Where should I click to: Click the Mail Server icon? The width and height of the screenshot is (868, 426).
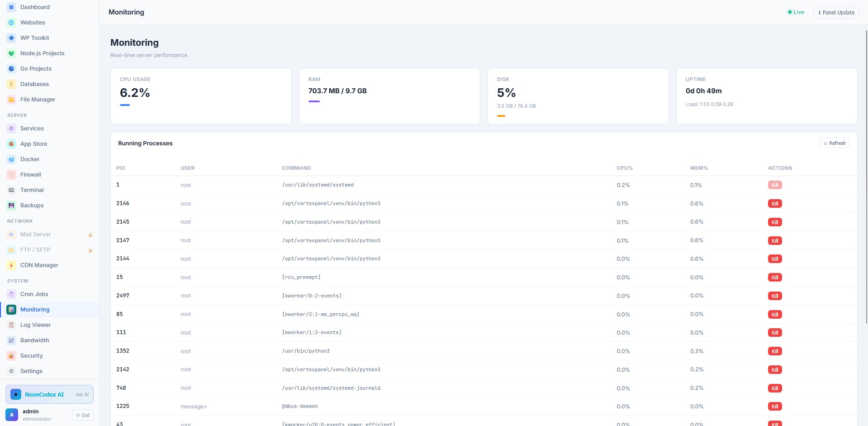[x=11, y=235]
